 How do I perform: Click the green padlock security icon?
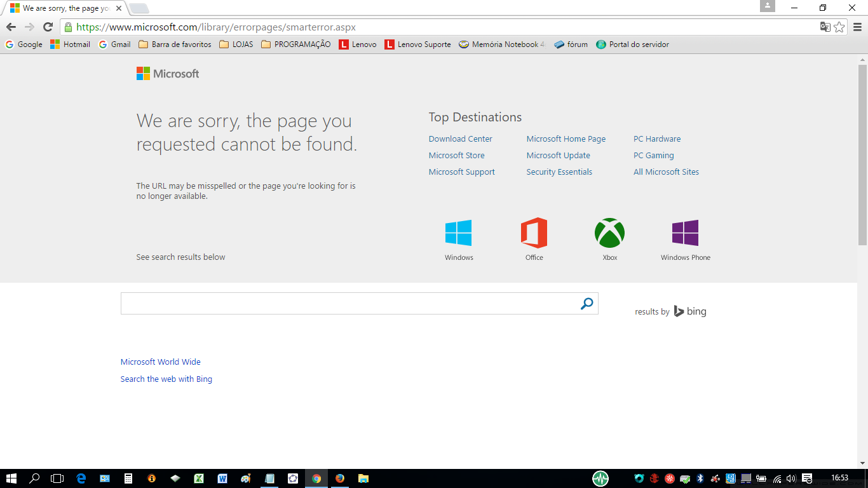tap(68, 27)
